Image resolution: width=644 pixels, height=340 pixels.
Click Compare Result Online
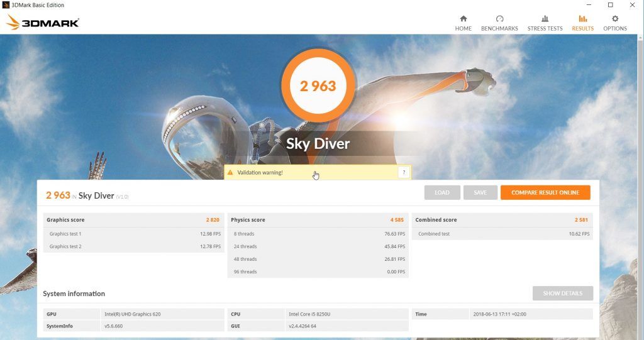[x=545, y=192]
